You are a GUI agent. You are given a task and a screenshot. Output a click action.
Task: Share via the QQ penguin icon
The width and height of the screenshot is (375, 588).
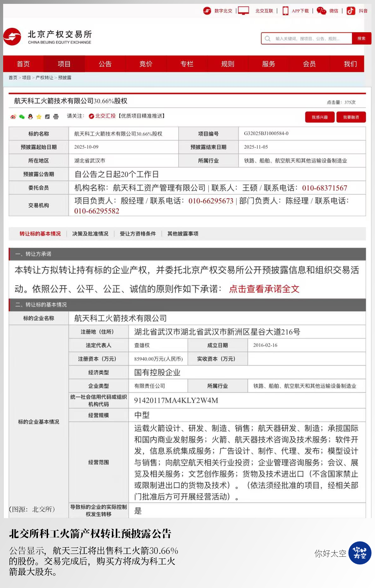pyautogui.click(x=31, y=117)
